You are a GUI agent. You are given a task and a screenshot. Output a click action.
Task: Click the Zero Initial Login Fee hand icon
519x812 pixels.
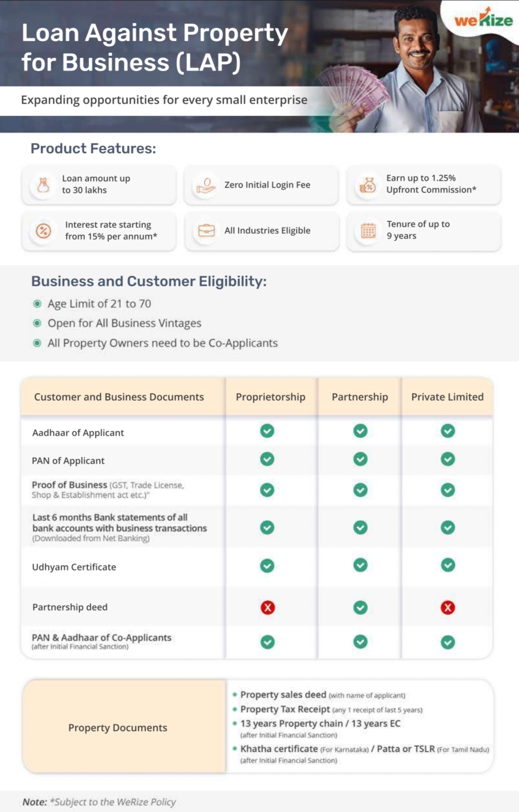[x=206, y=185]
